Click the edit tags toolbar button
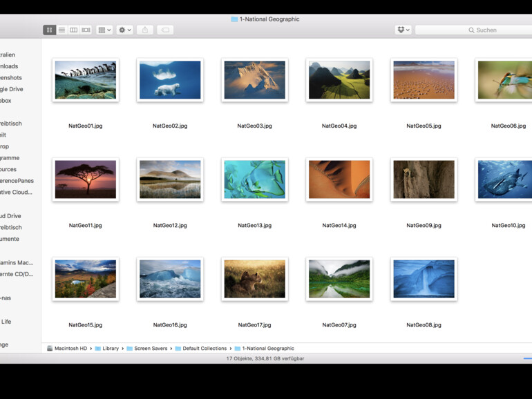Screen dimensions: 532x399 point(165,30)
